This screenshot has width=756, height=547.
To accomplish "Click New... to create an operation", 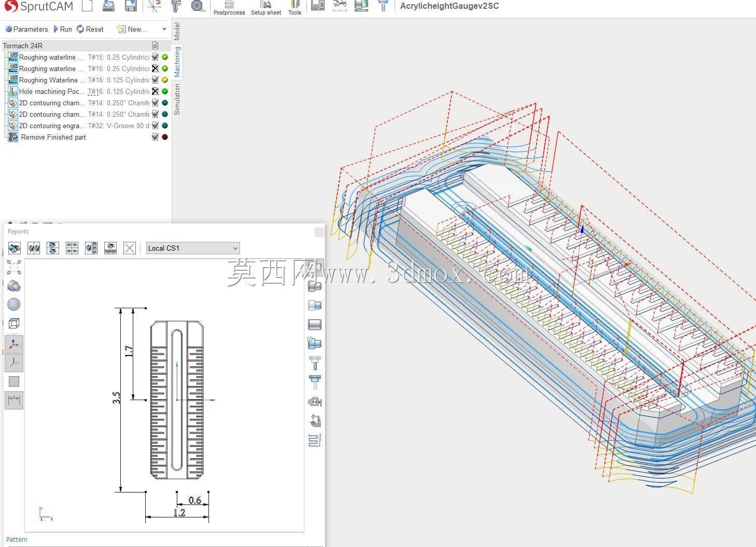I will click(132, 29).
